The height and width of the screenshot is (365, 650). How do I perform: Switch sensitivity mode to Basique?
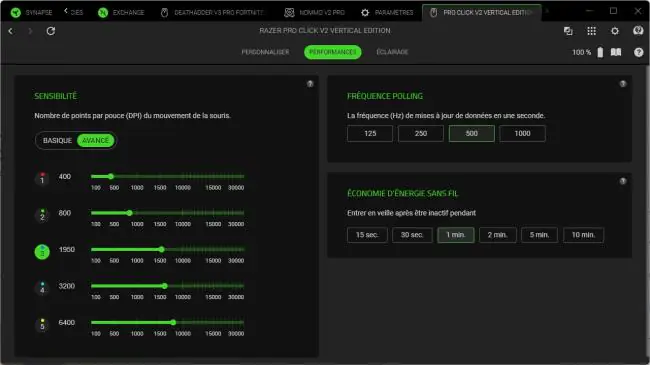pos(57,141)
